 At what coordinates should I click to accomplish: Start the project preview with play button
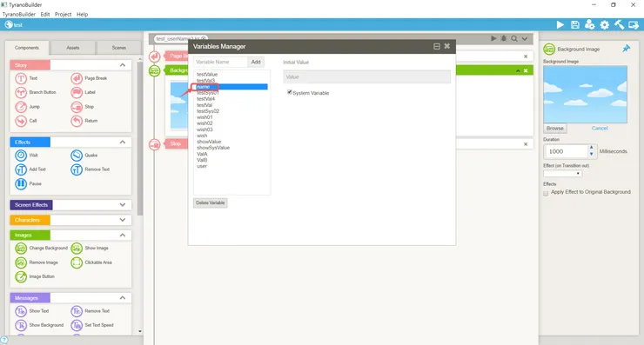[x=560, y=25]
